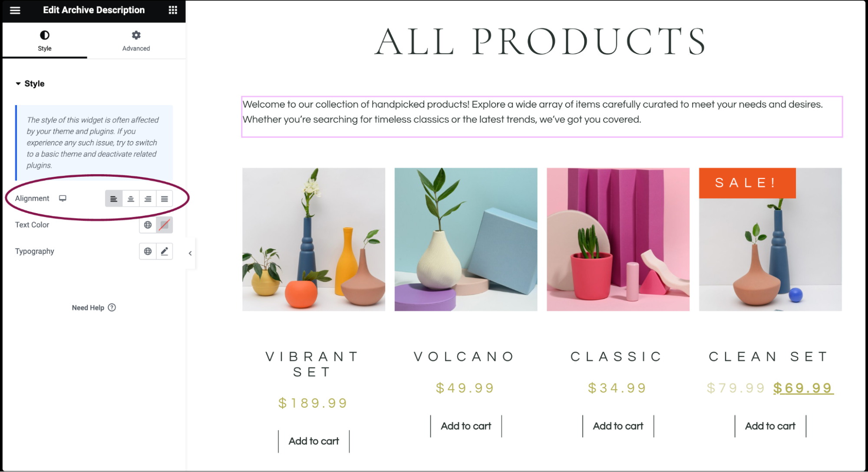
Task: Click the typography pencil edit icon
Action: 165,251
